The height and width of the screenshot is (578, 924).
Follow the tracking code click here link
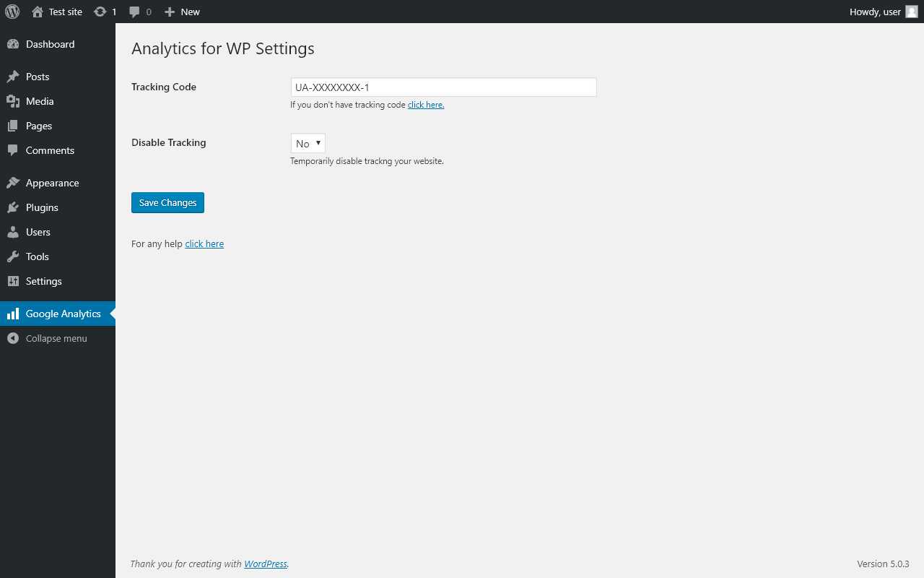pyautogui.click(x=426, y=105)
